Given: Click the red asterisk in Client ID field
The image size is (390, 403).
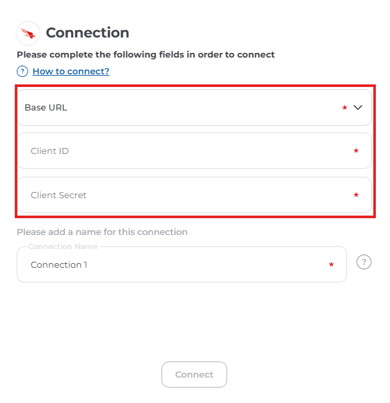Looking at the screenshot, I should tap(356, 151).
